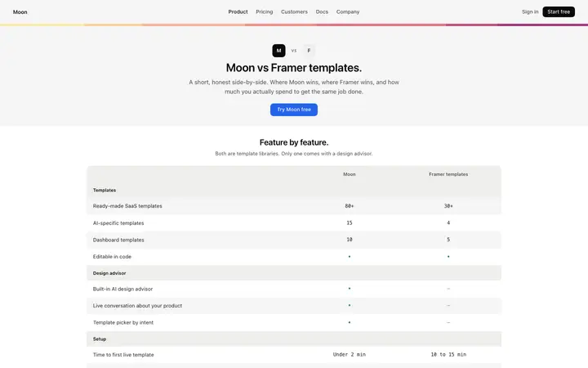Click the 30+ value in Framer column
Image resolution: width=588 pixels, height=368 pixels.
pyautogui.click(x=448, y=206)
